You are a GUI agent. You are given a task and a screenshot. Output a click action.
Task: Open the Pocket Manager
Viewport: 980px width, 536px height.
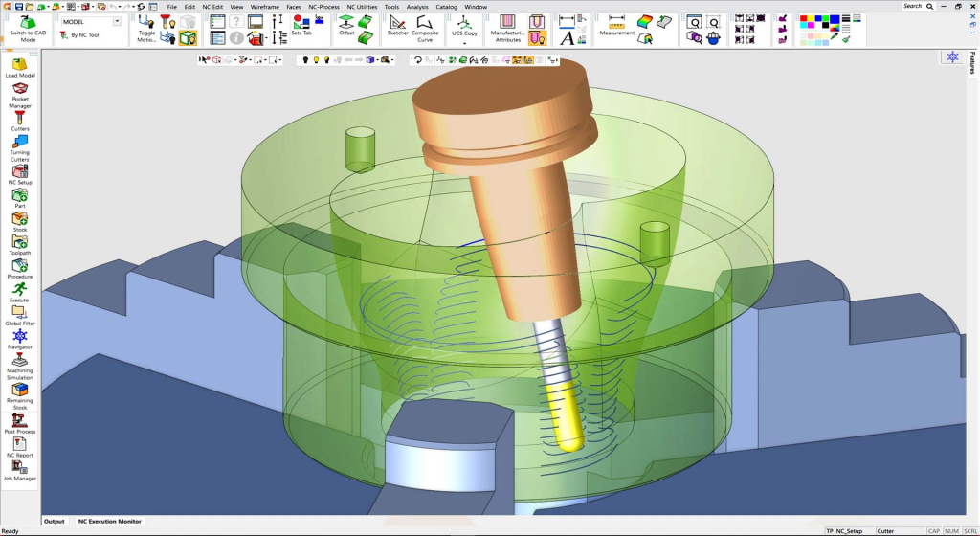[x=19, y=89]
